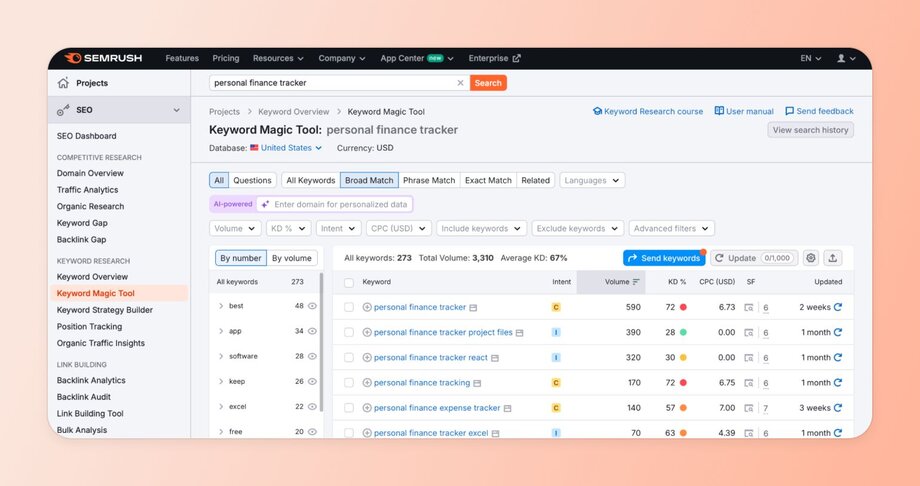Tick the select-all keywords checkbox
Viewport: 920px width, 486px height.
[349, 282]
